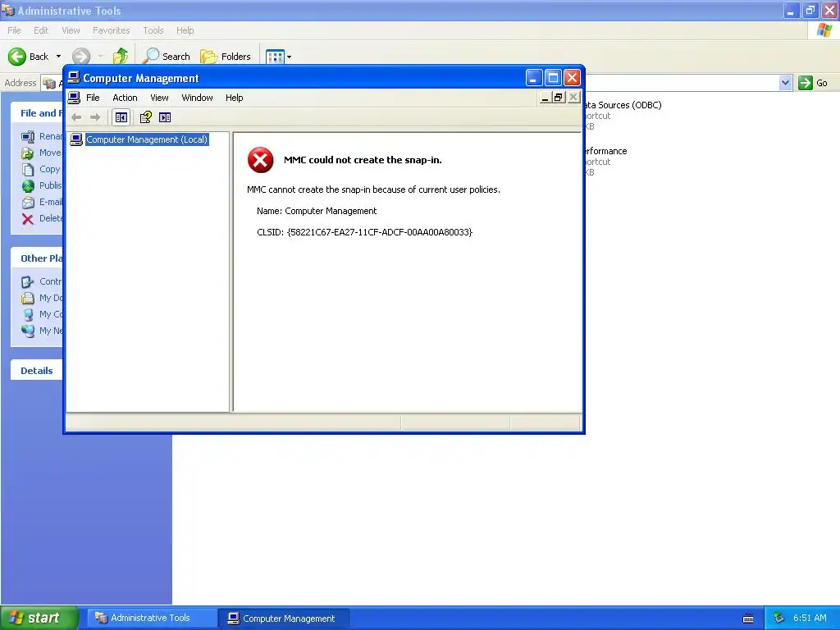Click the Forward arrow in Computer Management toolbar
The image size is (840, 630).
(95, 117)
